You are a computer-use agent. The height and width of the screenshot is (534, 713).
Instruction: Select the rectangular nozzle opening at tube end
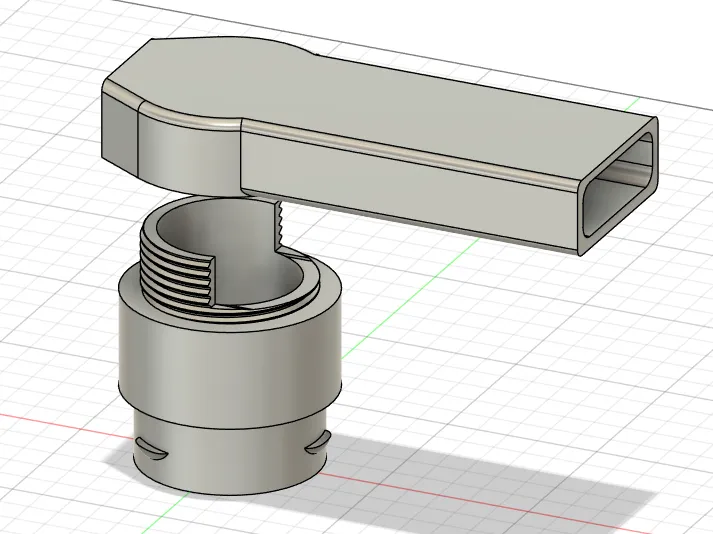pos(619,184)
